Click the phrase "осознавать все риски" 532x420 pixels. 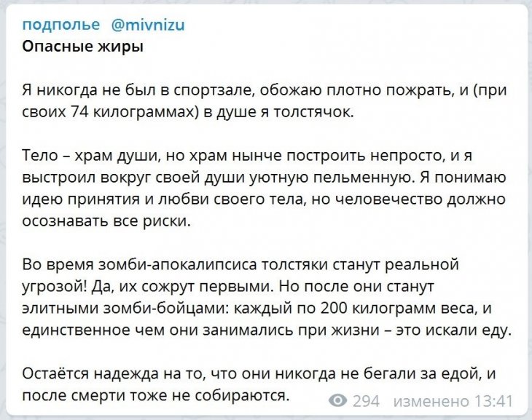[106, 221]
